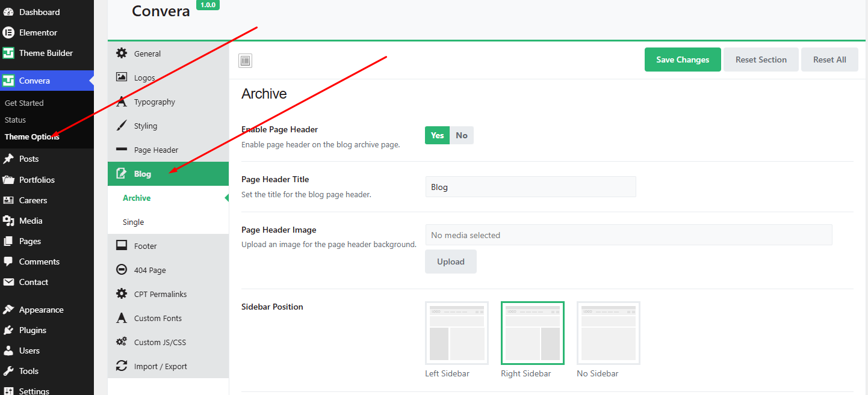The image size is (868, 395).
Task: Choose the Left Sidebar layout
Action: 457,333
